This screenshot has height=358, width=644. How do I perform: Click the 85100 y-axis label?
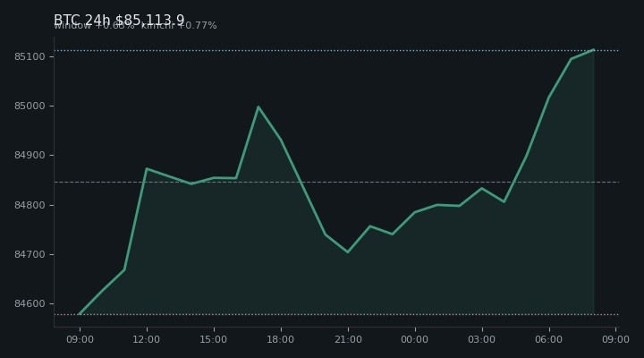point(30,56)
